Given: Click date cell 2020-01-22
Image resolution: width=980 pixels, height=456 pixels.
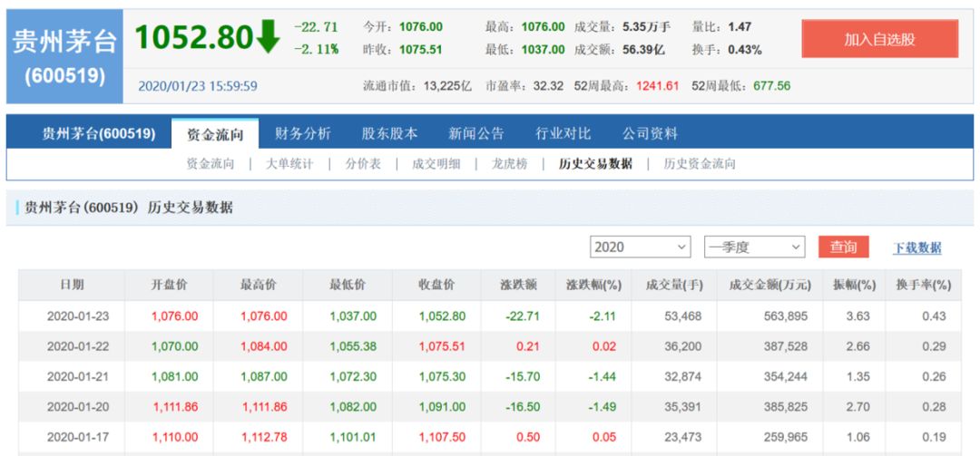Looking at the screenshot, I should tap(77, 346).
